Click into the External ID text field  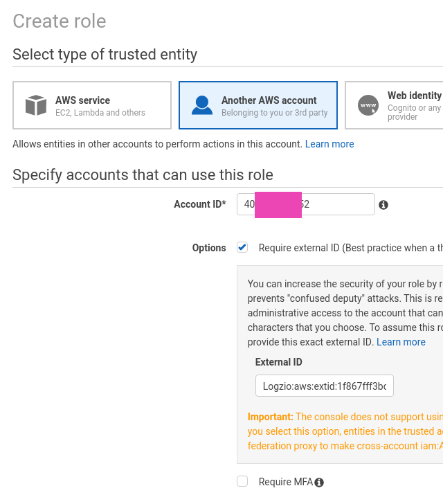click(x=325, y=386)
